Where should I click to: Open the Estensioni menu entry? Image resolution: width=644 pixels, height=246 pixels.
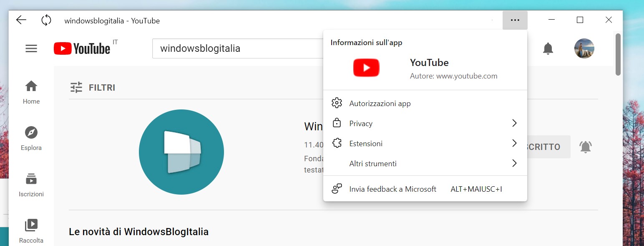(x=425, y=143)
